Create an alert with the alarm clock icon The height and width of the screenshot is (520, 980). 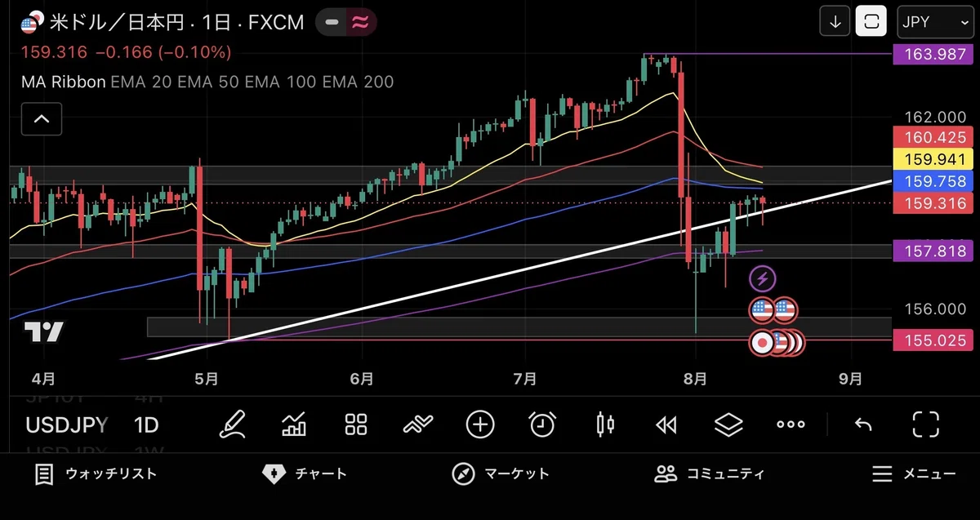pyautogui.click(x=542, y=424)
